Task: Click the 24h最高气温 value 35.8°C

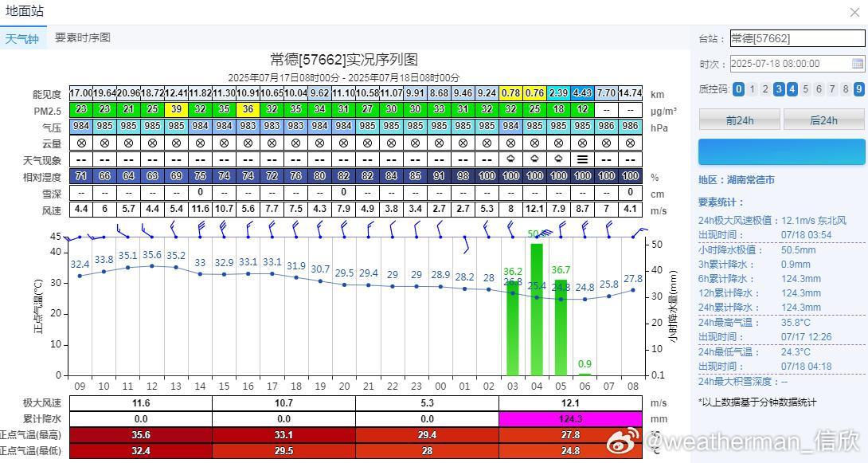Action: pos(796,322)
